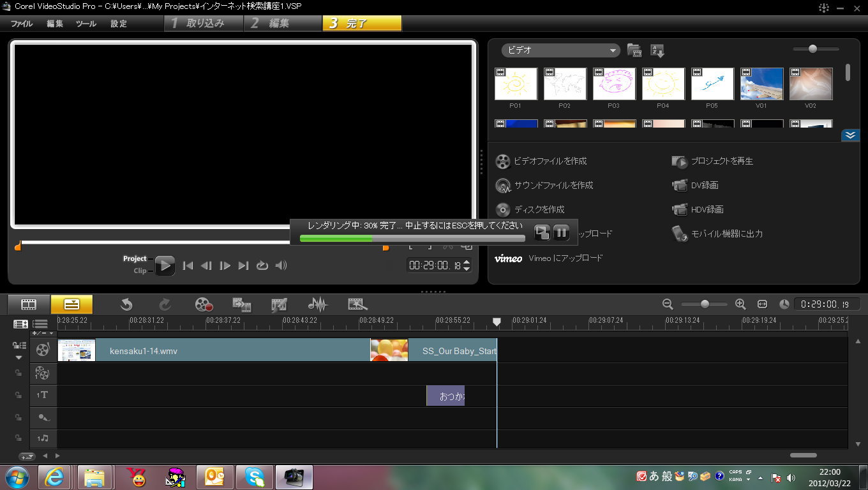
Task: Open the Instant Project tool
Action: coord(356,304)
